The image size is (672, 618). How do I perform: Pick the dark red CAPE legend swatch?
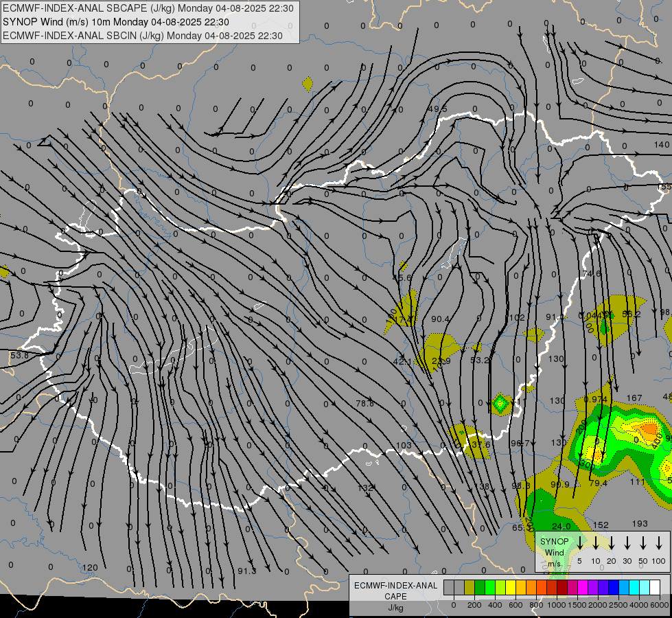tap(562, 588)
